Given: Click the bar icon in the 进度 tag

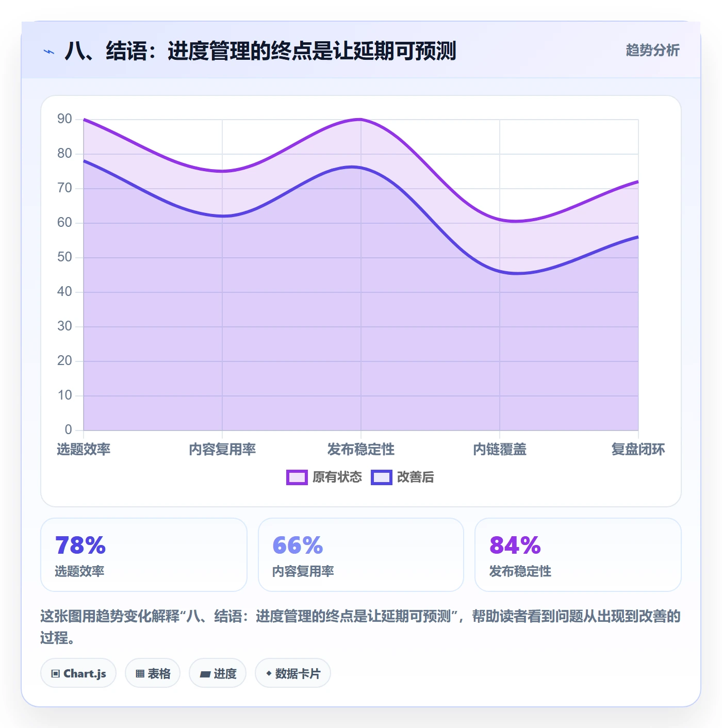Looking at the screenshot, I should [x=205, y=674].
